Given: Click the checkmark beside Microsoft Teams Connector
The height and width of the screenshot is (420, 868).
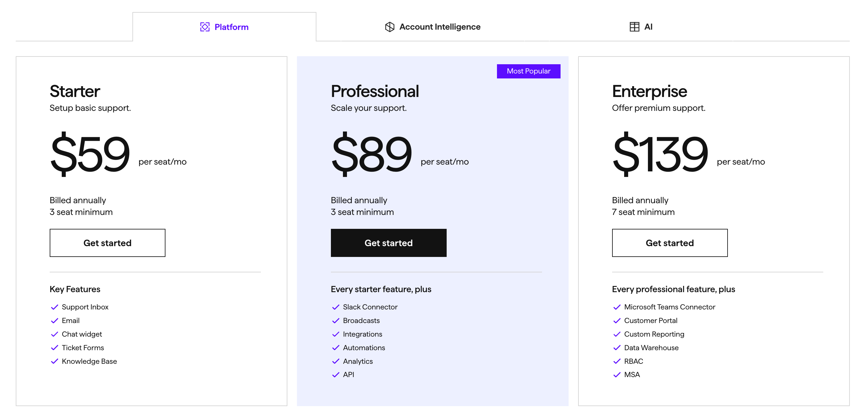Looking at the screenshot, I should pos(617,307).
